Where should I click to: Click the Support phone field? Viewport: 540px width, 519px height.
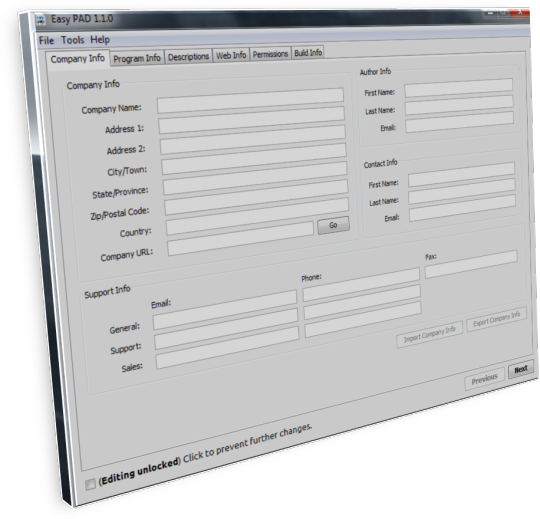362,302
